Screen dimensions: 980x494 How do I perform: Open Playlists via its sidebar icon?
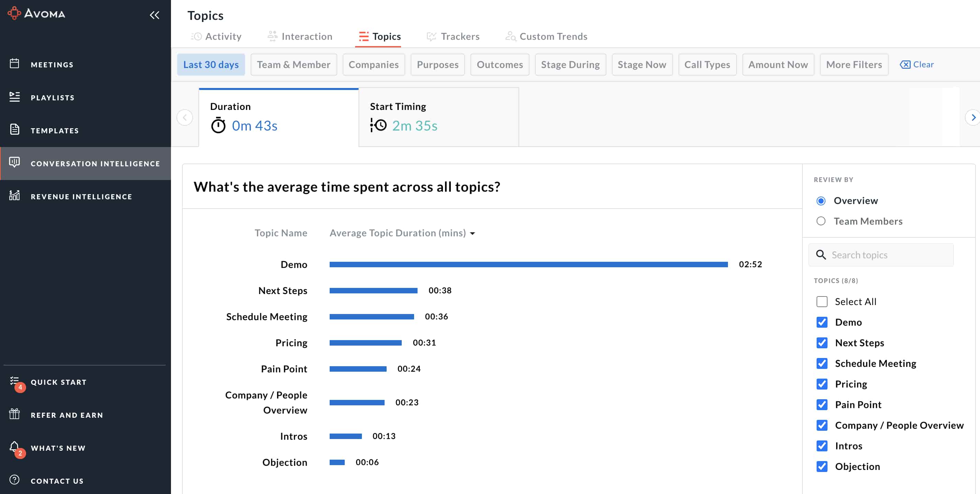[x=14, y=97]
